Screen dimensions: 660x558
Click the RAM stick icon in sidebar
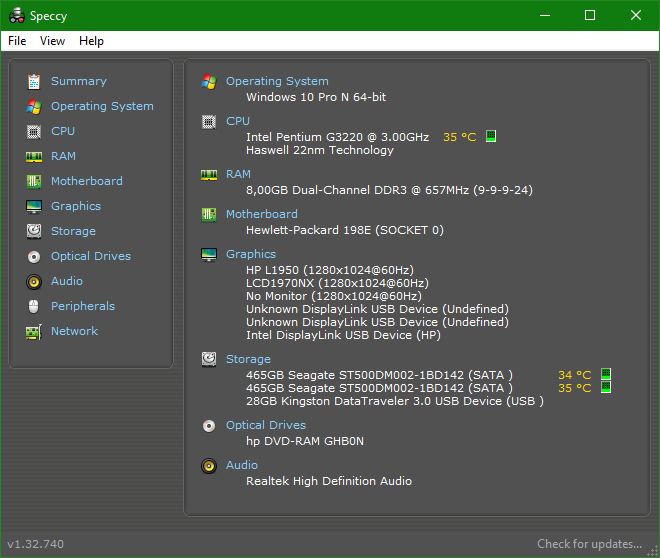(x=34, y=157)
